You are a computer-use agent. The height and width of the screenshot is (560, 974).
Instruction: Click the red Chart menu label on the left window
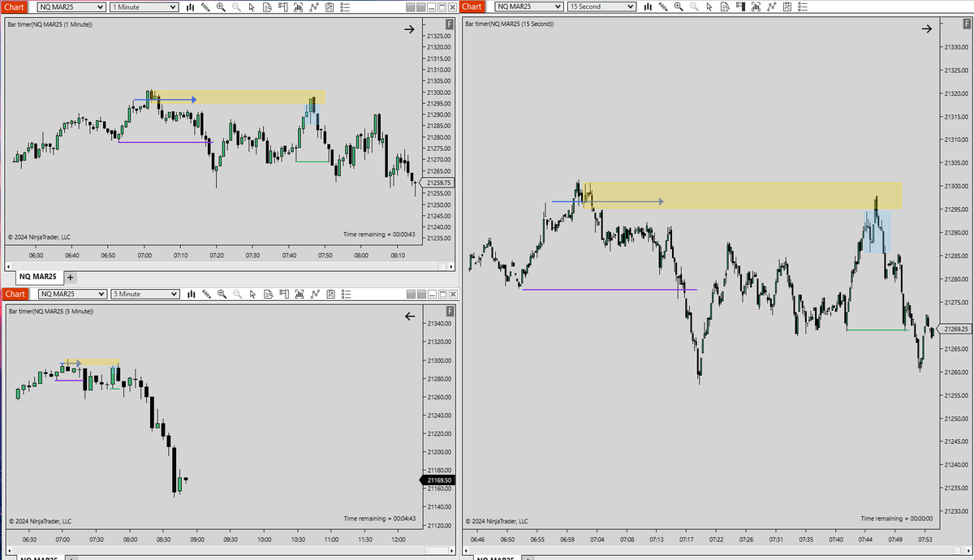coord(15,6)
